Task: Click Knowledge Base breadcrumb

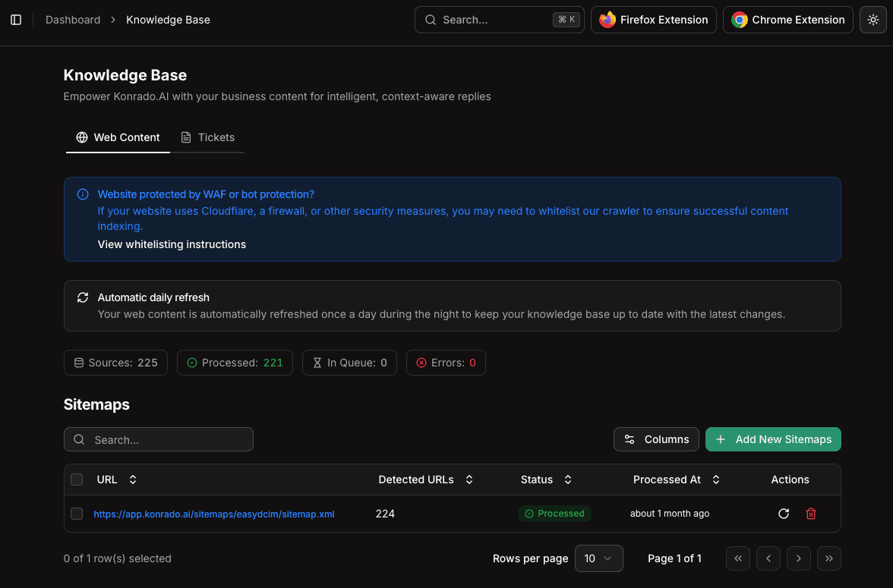Action: pos(168,20)
